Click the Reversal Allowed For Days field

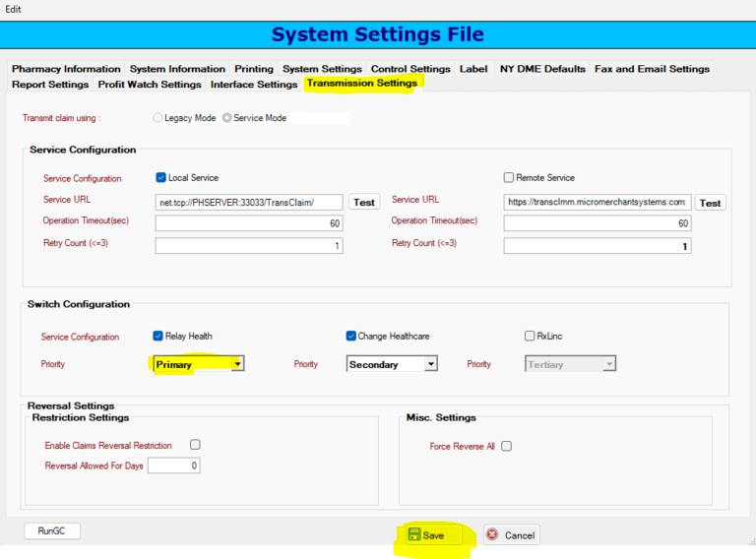coord(173,466)
